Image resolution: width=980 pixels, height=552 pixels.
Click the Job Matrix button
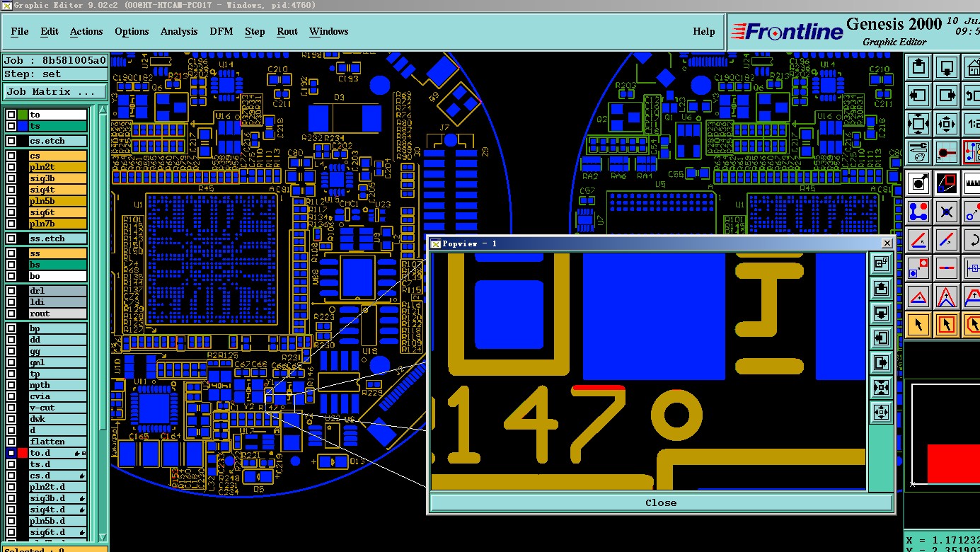pos(55,91)
